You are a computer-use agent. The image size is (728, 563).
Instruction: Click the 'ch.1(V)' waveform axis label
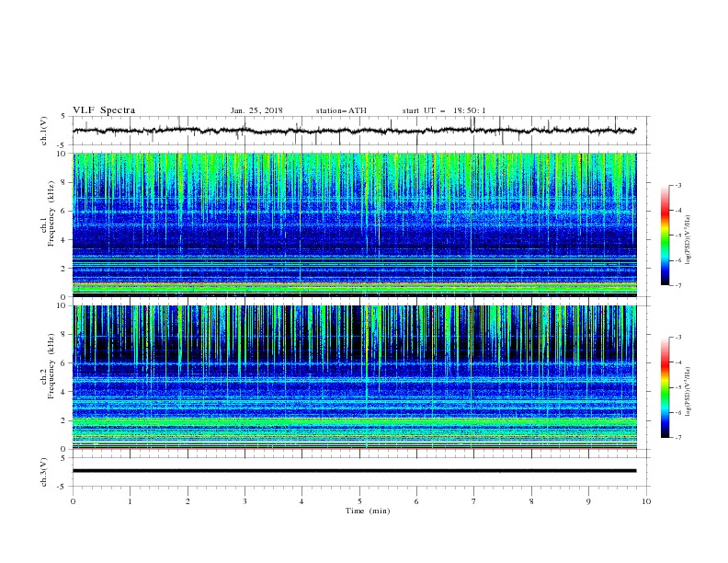click(44, 131)
